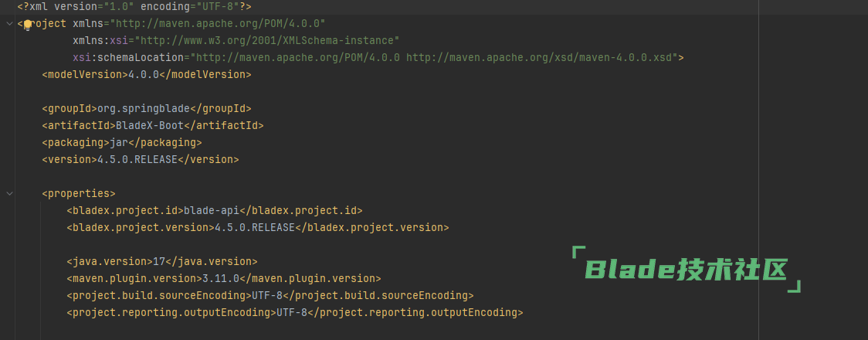Click the yellow lightbulb quick-fix icon
This screenshot has height=340, width=868.
pyautogui.click(x=28, y=25)
